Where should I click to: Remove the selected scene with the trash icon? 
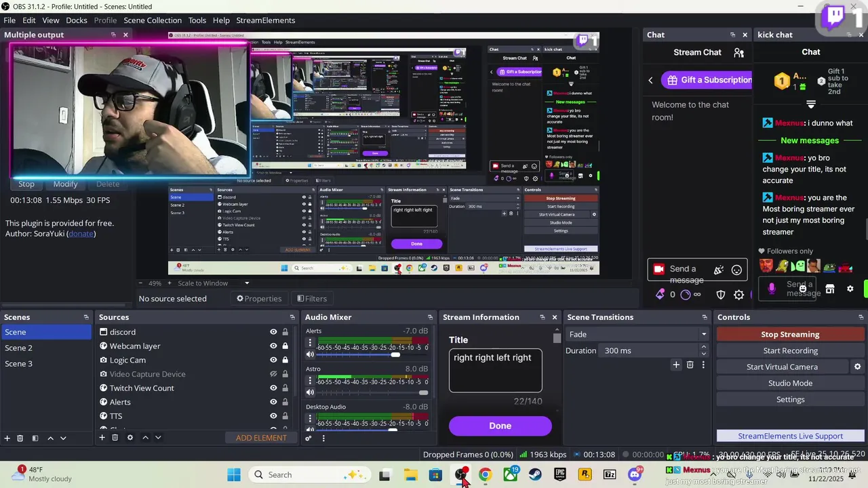pyautogui.click(x=20, y=438)
